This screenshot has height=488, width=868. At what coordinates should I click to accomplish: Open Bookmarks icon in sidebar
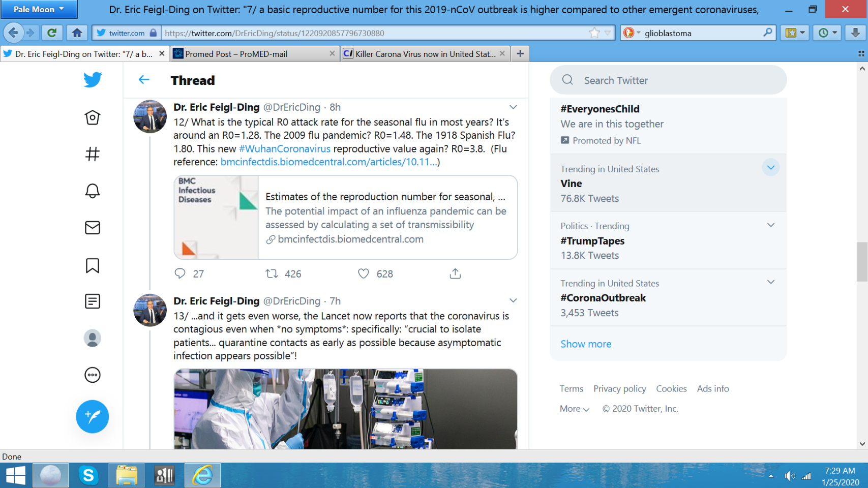click(93, 265)
